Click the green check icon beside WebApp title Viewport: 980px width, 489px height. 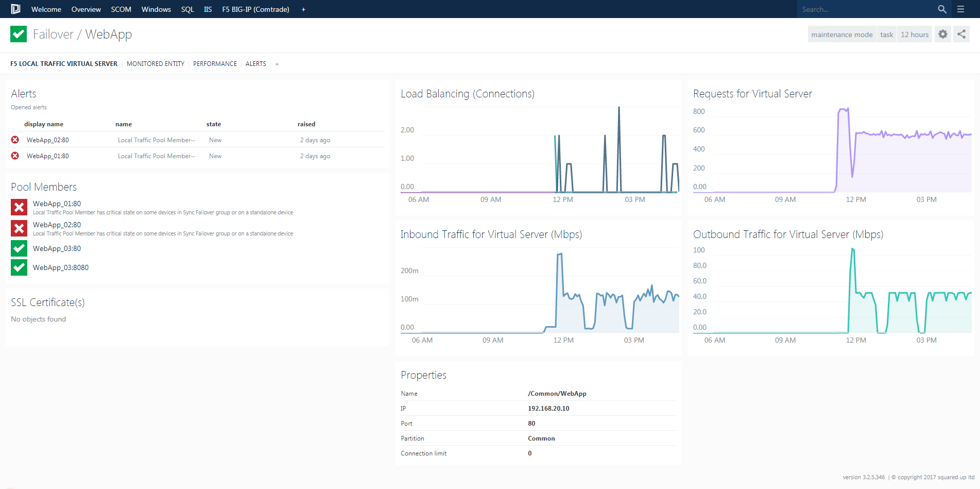click(x=18, y=34)
